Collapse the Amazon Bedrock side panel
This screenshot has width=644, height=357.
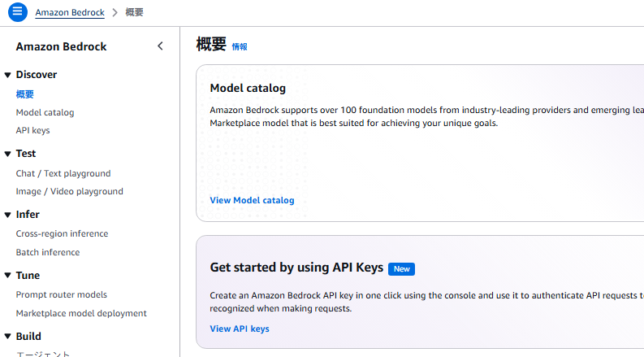(160, 46)
